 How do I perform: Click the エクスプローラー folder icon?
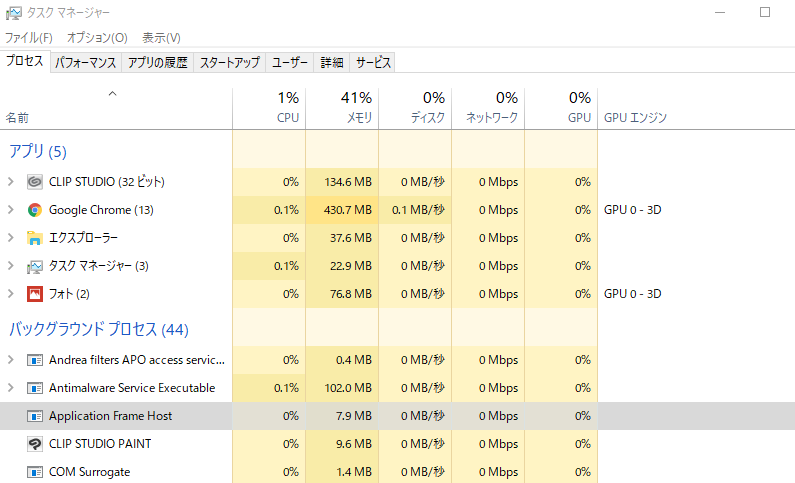tap(34, 238)
